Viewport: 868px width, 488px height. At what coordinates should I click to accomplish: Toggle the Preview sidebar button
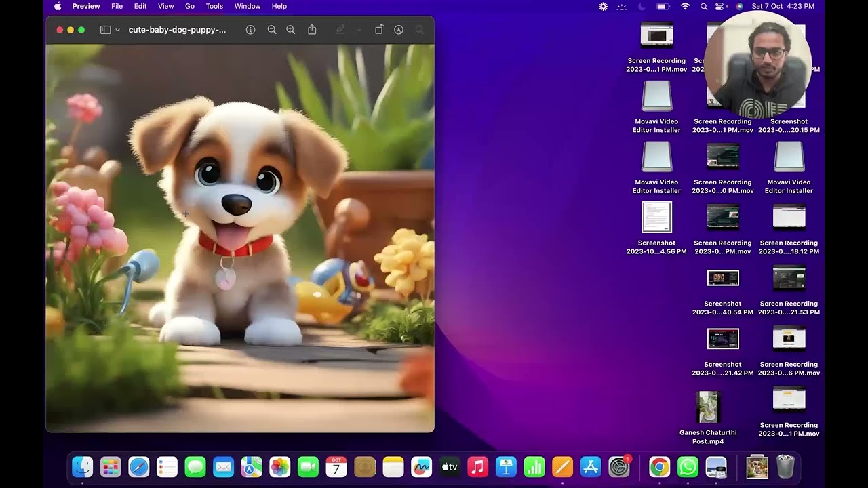tap(105, 30)
